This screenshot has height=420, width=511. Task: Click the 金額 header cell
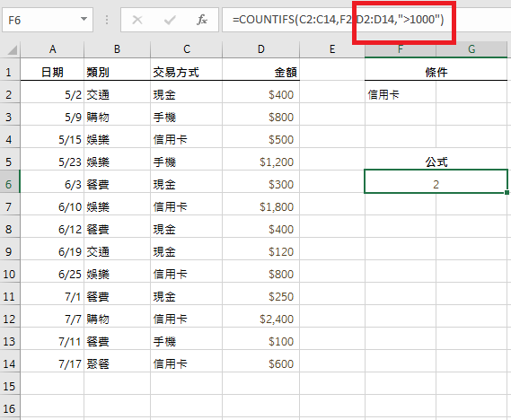coord(260,73)
